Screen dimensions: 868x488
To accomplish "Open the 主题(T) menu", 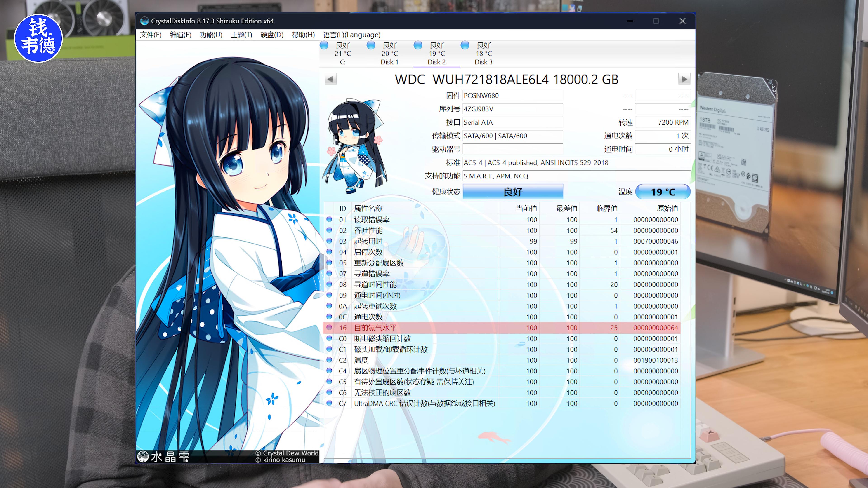I will (x=241, y=35).
